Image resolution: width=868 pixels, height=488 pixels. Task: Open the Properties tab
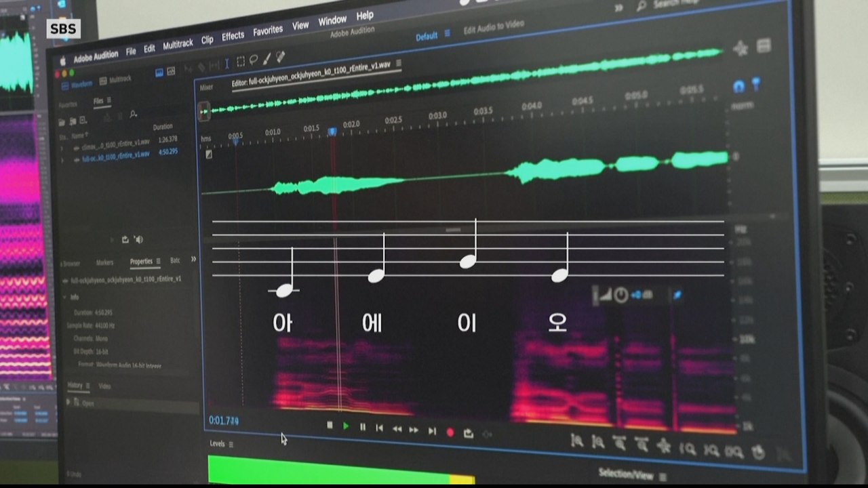[141, 262]
